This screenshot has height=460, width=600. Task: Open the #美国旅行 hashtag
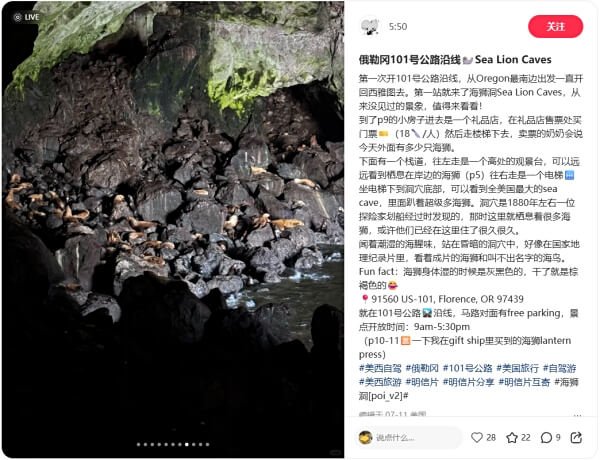[x=517, y=368]
